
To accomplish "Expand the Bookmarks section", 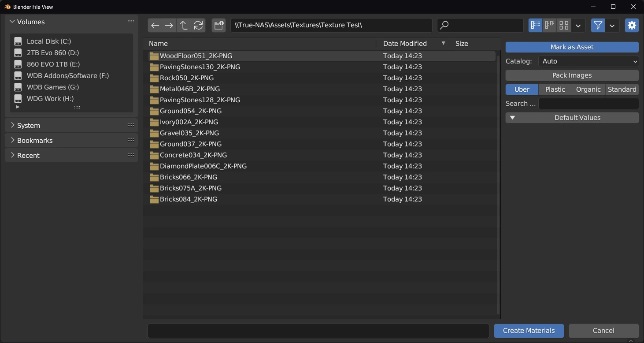I will click(x=35, y=141).
